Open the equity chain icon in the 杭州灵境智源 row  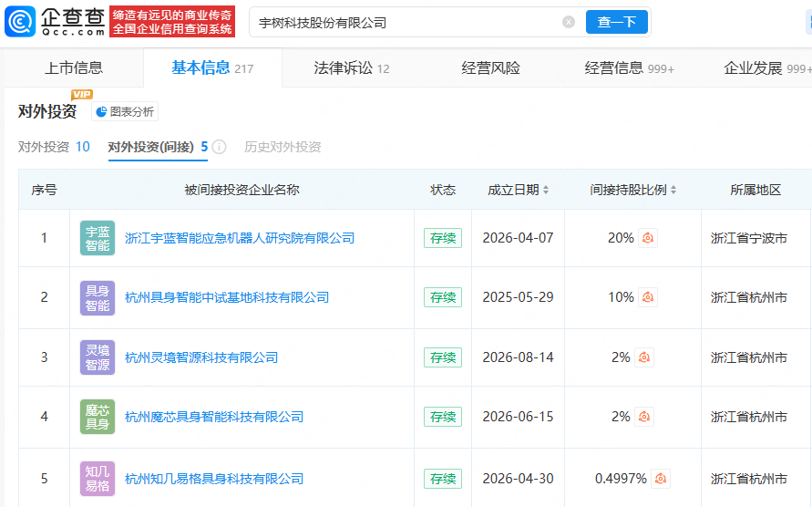(x=644, y=357)
